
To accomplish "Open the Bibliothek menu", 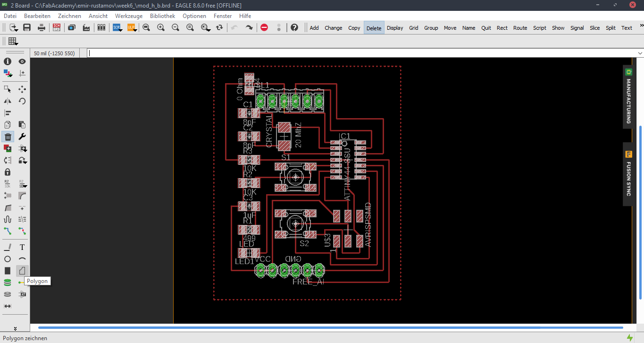I will [x=162, y=16].
